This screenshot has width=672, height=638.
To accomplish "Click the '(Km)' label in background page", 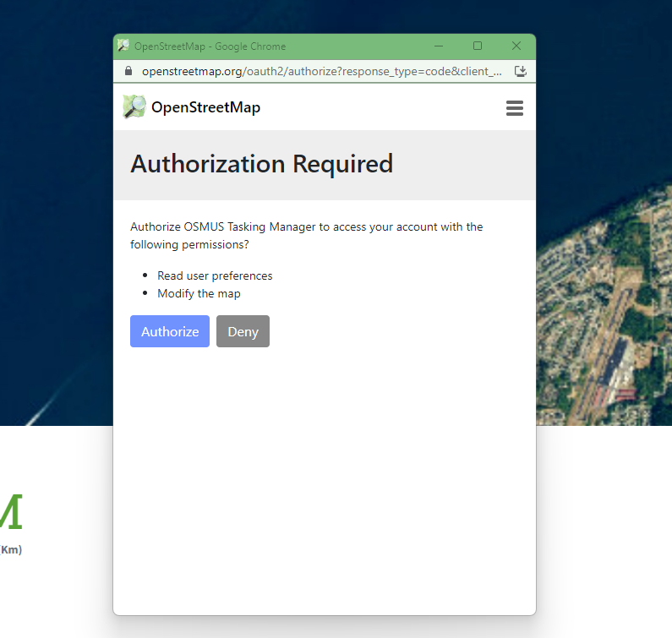I will click(11, 549).
